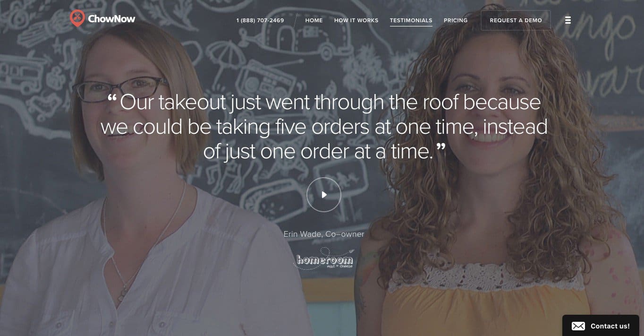The width and height of the screenshot is (644, 336).
Task: Click the Request a Demo button
Action: coord(516,20)
